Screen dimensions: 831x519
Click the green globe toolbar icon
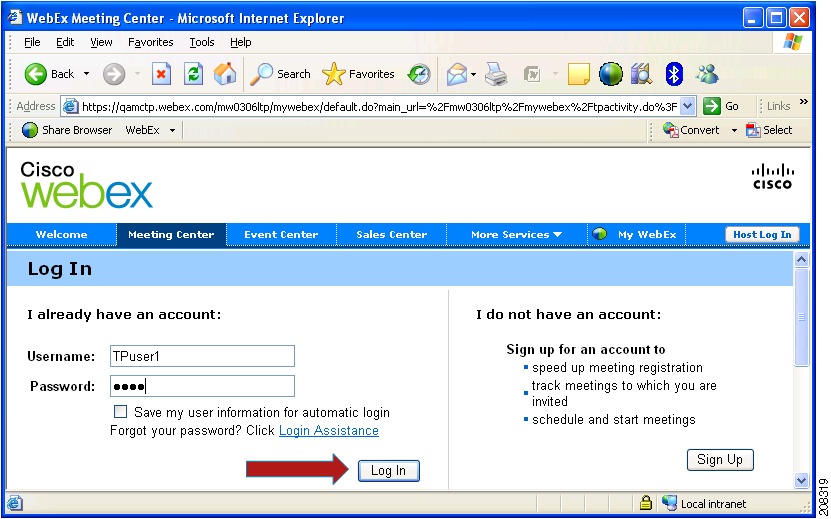(611, 74)
